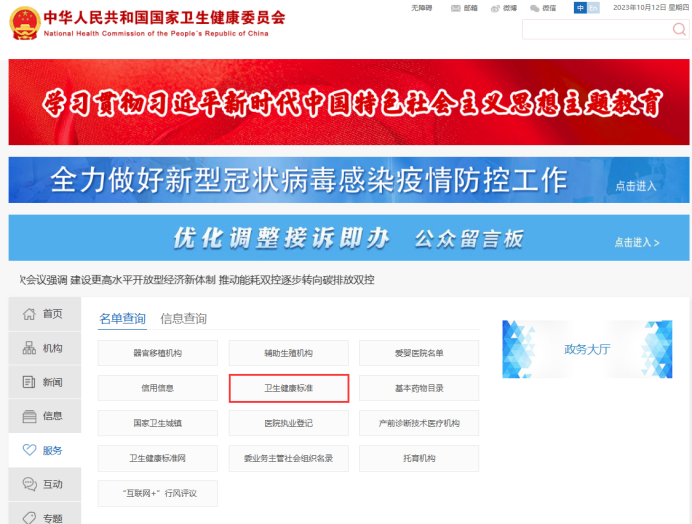Click inside the search input field
Image resolution: width=692 pixels, height=524 pixels.
tap(595, 30)
